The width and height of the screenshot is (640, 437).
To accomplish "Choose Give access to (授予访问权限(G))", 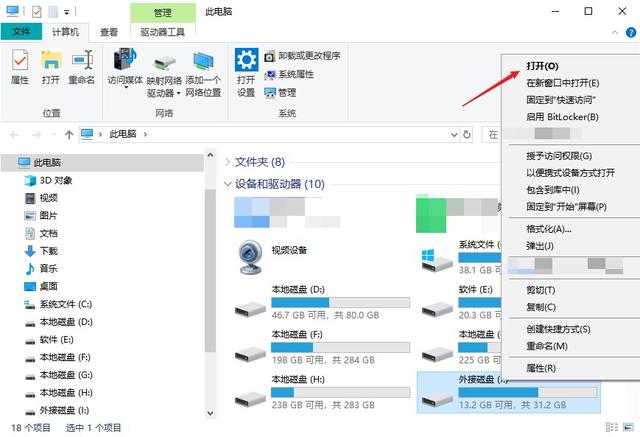I will click(559, 156).
